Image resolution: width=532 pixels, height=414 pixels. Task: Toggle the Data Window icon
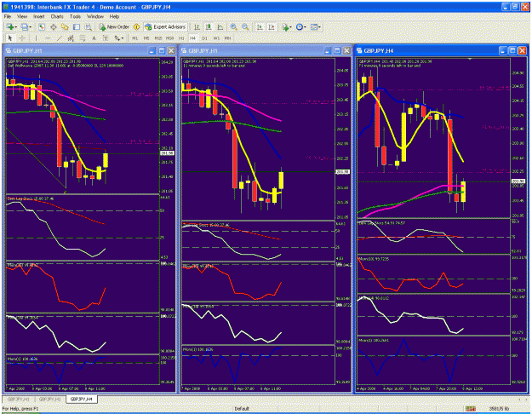tap(54, 26)
